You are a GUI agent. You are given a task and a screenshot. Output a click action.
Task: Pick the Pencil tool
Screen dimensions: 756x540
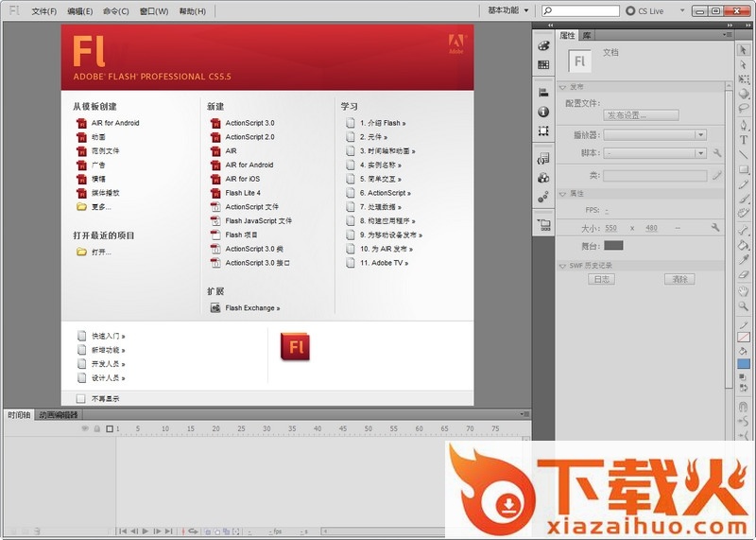[x=744, y=184]
